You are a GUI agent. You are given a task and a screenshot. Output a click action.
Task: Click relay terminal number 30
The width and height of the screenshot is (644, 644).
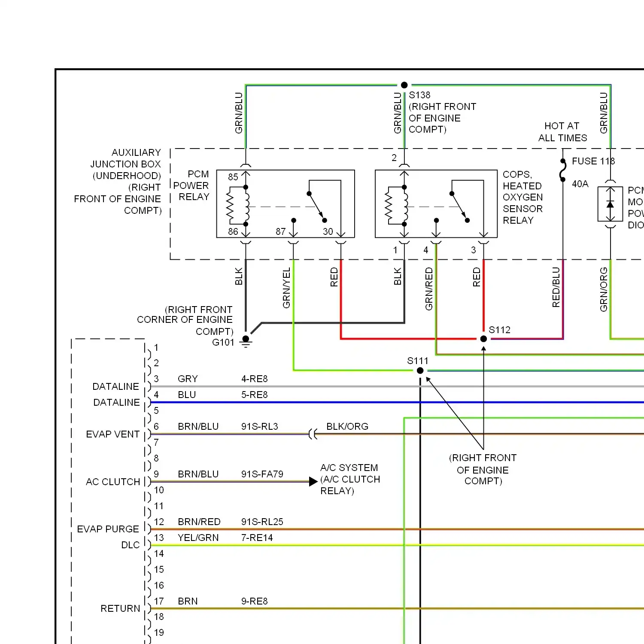click(328, 231)
